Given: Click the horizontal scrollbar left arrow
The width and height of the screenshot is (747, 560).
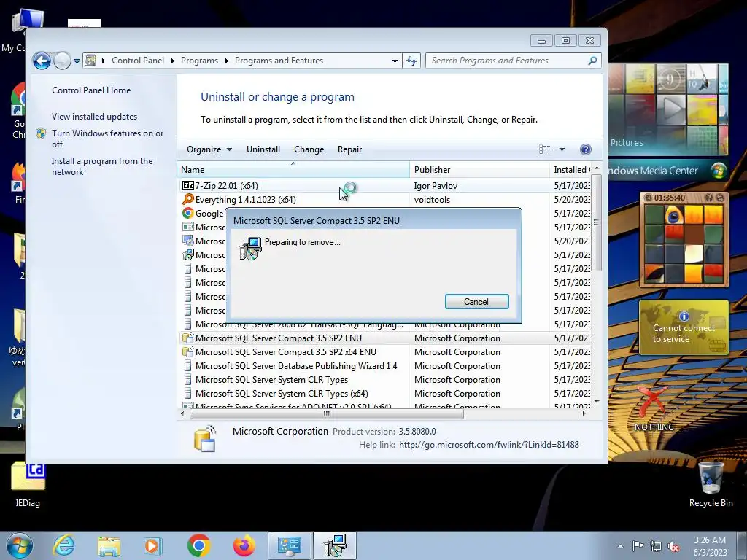Looking at the screenshot, I should pyautogui.click(x=182, y=414).
